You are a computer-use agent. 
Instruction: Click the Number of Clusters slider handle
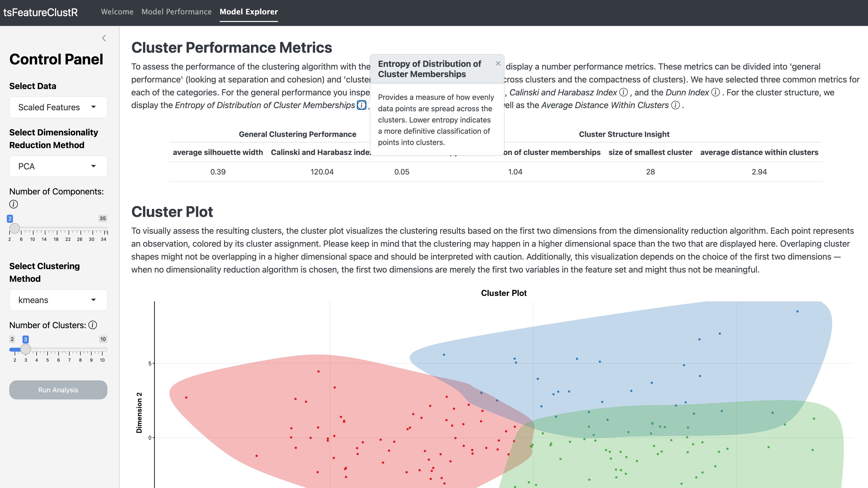26,349
